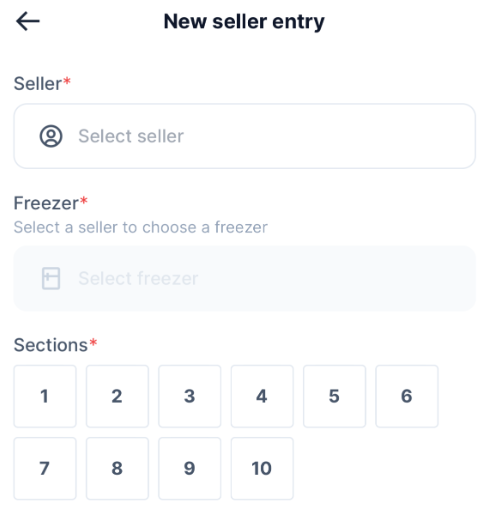Toggle section 1
The image size is (479, 518).
click(x=45, y=396)
